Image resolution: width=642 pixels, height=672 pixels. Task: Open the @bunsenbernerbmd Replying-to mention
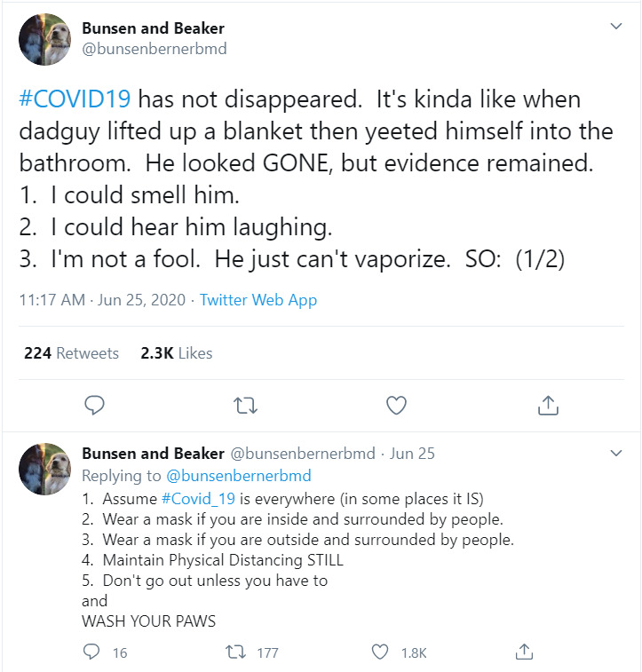coord(238,476)
